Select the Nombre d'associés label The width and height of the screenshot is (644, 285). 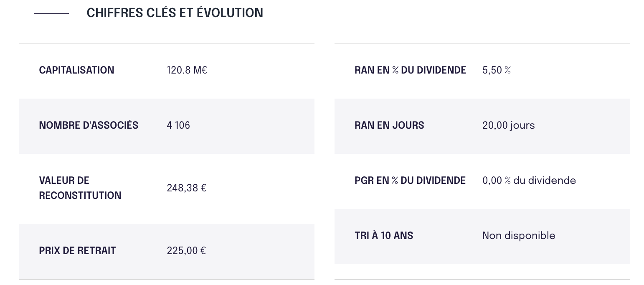(89, 125)
